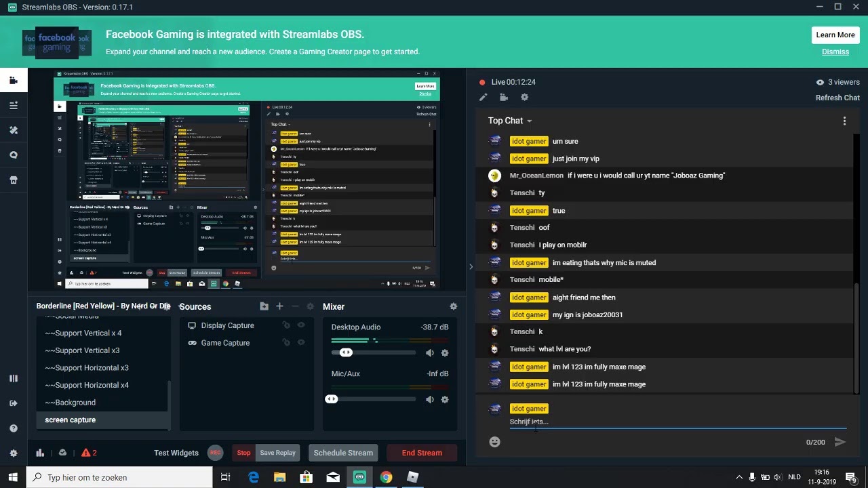The width and height of the screenshot is (868, 488).
Task: Click the Game Capture gamepad icon
Action: coord(192,343)
